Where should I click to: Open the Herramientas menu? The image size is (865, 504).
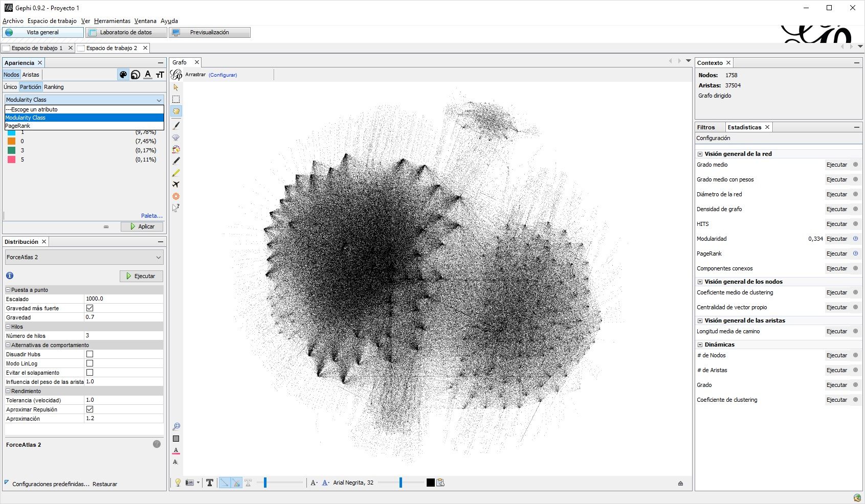[112, 21]
